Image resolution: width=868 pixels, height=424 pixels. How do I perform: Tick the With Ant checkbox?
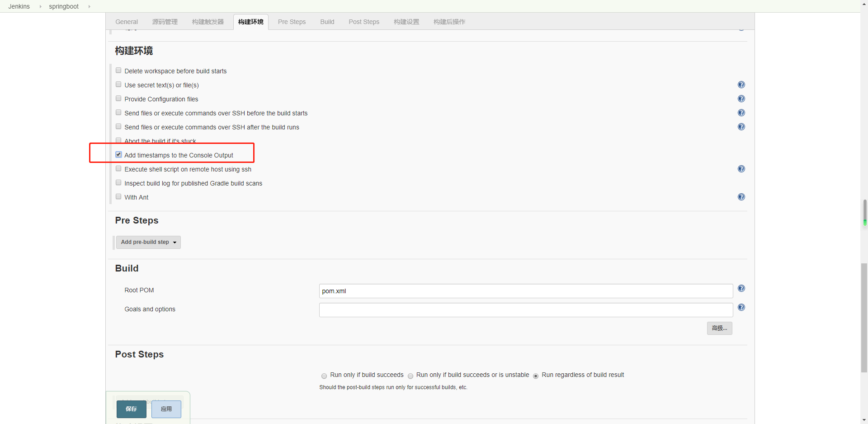point(118,196)
